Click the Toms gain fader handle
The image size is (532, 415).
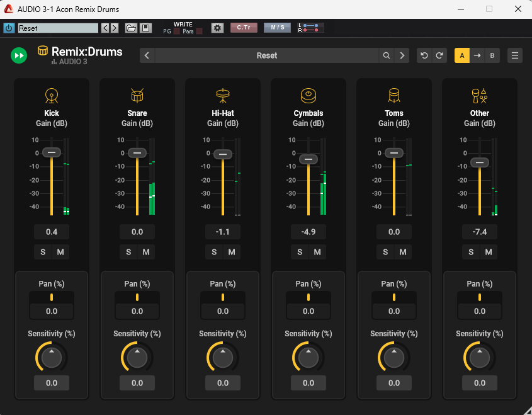pyautogui.click(x=394, y=152)
